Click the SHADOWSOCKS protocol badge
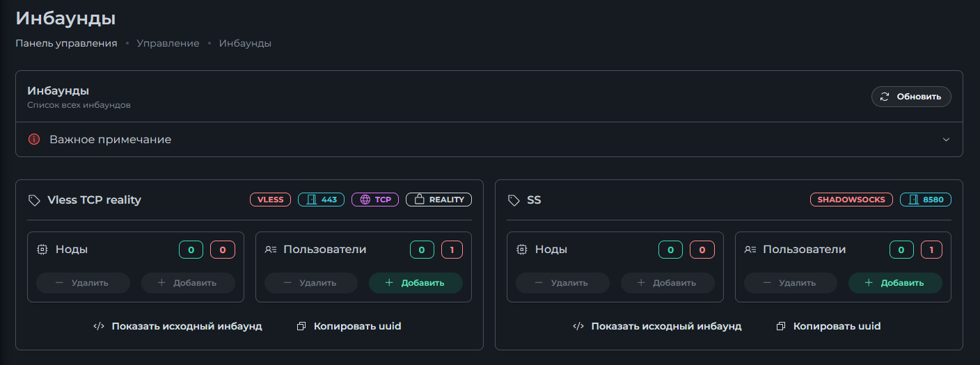 (x=851, y=200)
